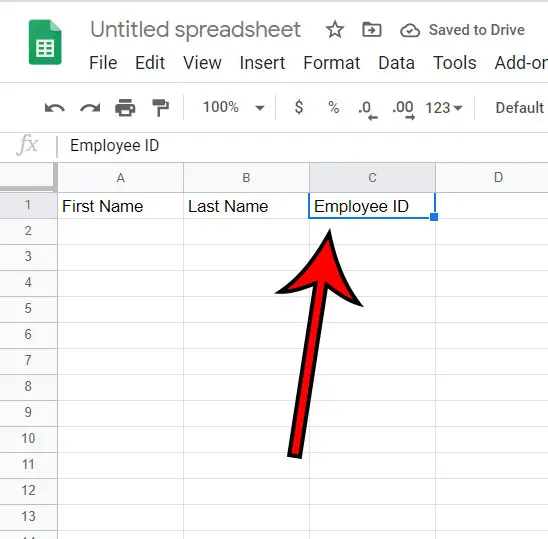This screenshot has width=548, height=539.
Task: Click the Move to folder icon
Action: click(x=372, y=30)
